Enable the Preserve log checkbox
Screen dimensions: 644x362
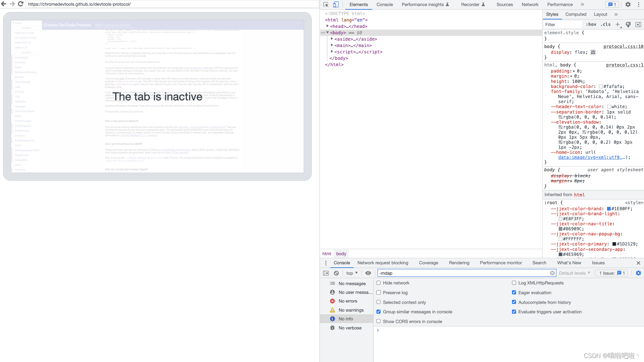point(379,292)
